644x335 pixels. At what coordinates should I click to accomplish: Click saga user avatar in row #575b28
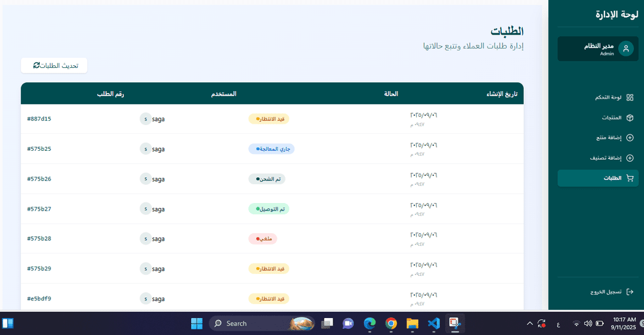(x=145, y=239)
